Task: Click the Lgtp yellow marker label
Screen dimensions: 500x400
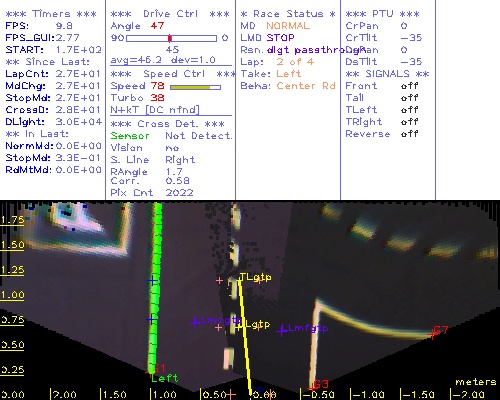Action: pyautogui.click(x=258, y=324)
